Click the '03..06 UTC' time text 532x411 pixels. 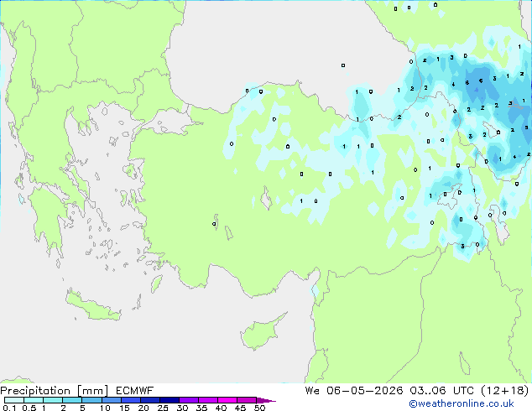pyautogui.click(x=441, y=391)
